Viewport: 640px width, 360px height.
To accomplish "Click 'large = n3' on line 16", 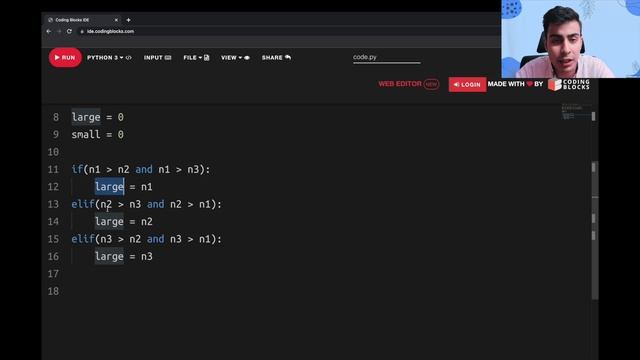I will pos(124,256).
